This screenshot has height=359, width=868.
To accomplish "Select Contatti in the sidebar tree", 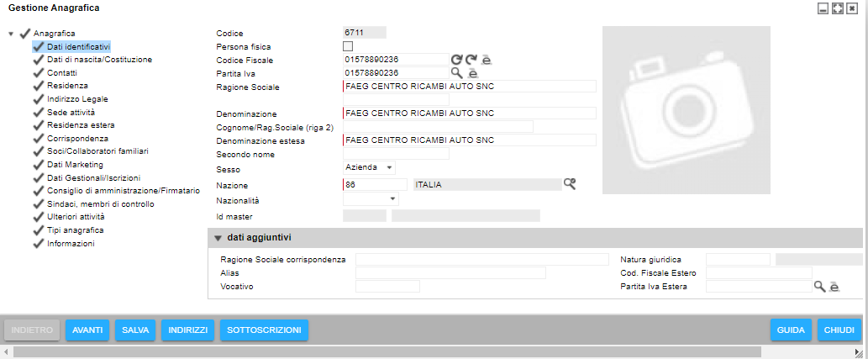I will pos(61,73).
